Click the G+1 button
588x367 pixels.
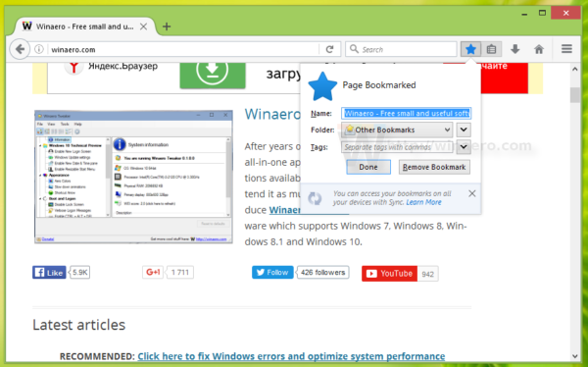coord(153,272)
